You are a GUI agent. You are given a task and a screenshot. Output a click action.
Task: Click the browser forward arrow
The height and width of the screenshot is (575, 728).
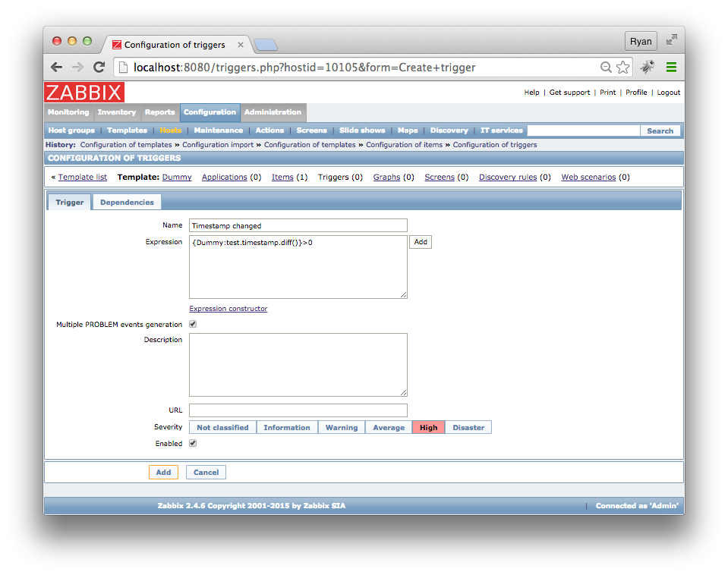[x=77, y=68]
